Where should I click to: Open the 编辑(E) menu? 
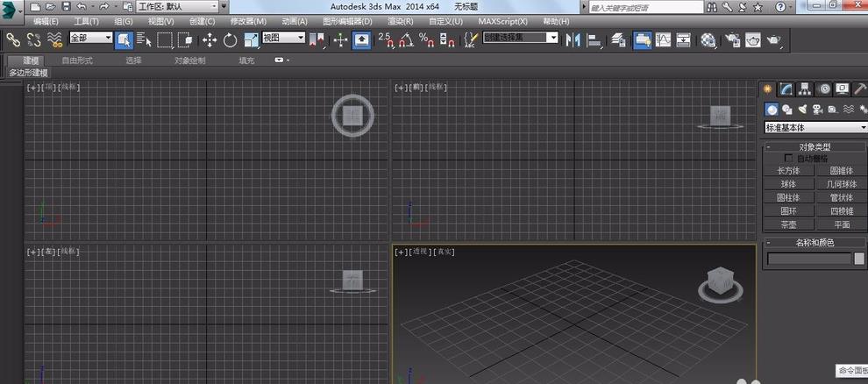point(46,22)
